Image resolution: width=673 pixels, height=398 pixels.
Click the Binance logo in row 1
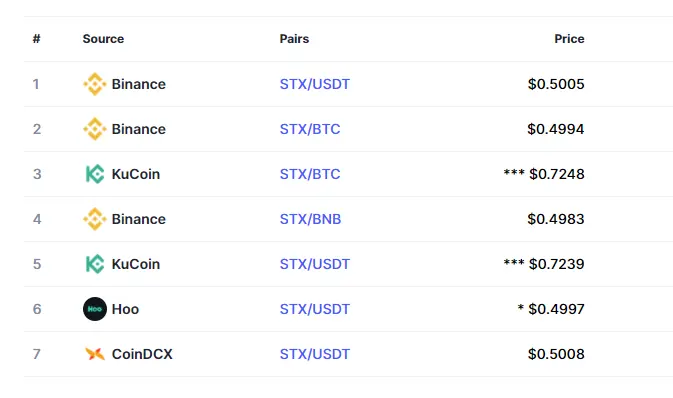(x=94, y=84)
